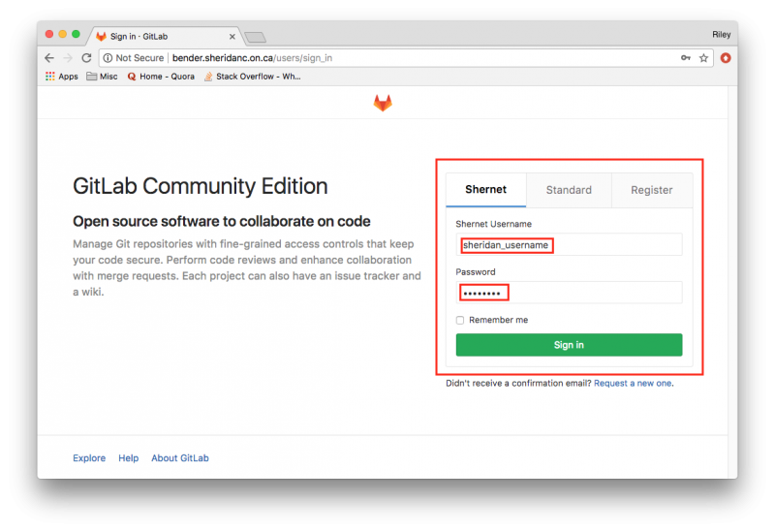
Task: Go back using the browser back arrow
Action: pos(49,58)
